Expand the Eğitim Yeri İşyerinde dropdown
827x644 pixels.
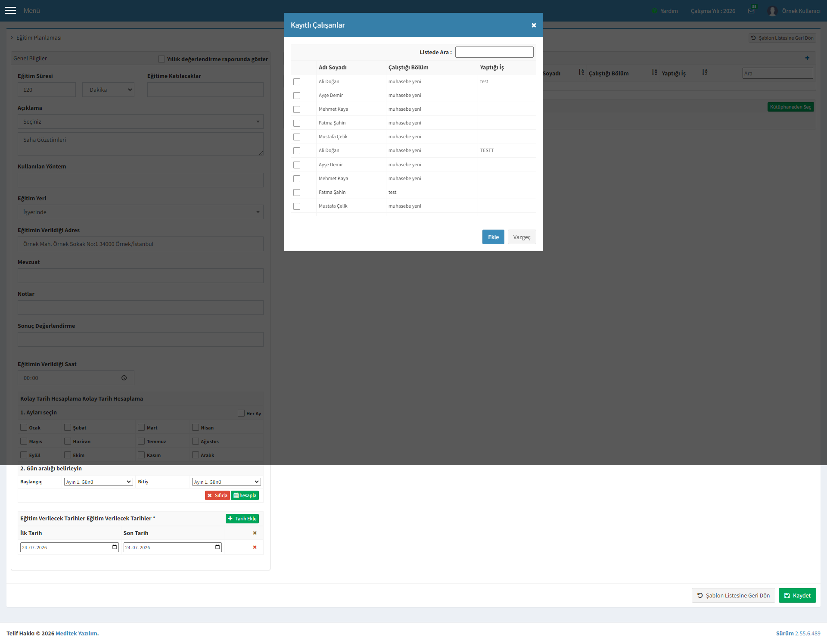coord(140,212)
